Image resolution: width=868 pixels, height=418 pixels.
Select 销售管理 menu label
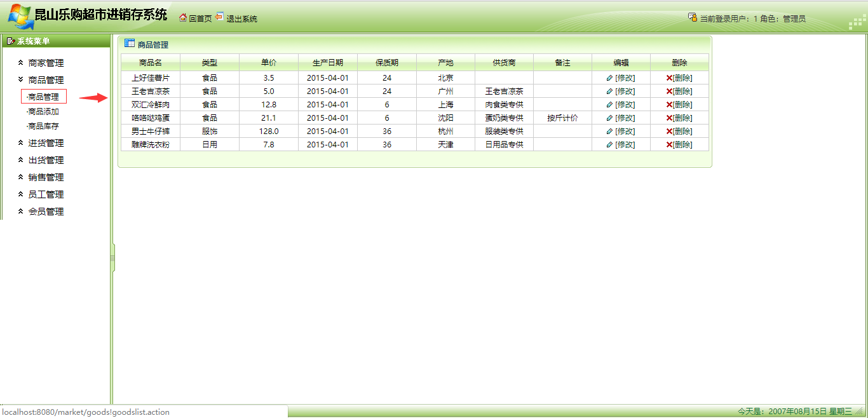click(x=46, y=177)
